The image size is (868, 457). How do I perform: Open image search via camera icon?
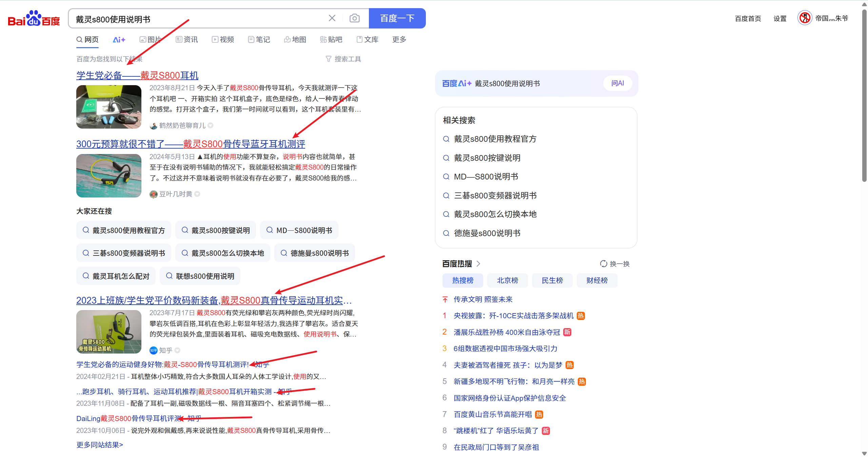(x=354, y=18)
